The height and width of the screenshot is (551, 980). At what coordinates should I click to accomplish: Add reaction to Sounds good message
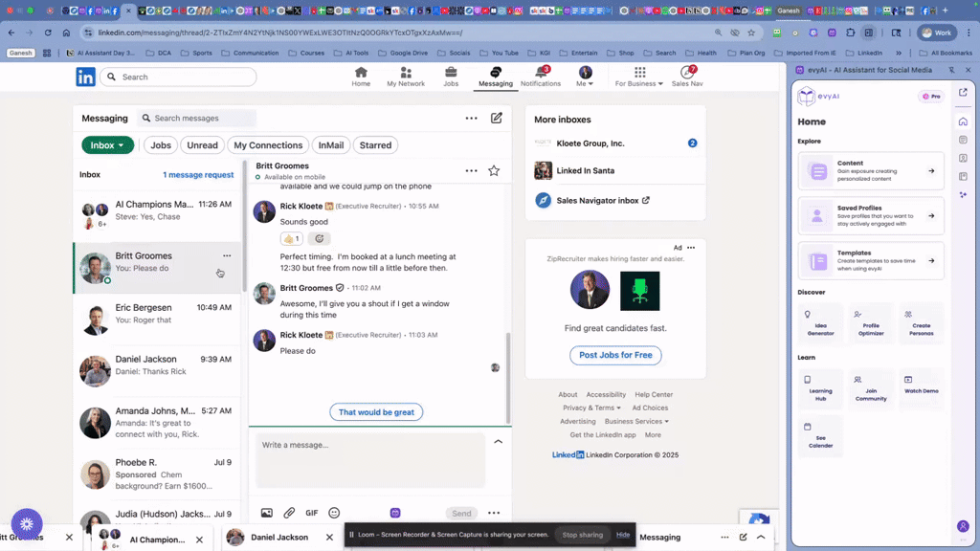click(x=320, y=238)
